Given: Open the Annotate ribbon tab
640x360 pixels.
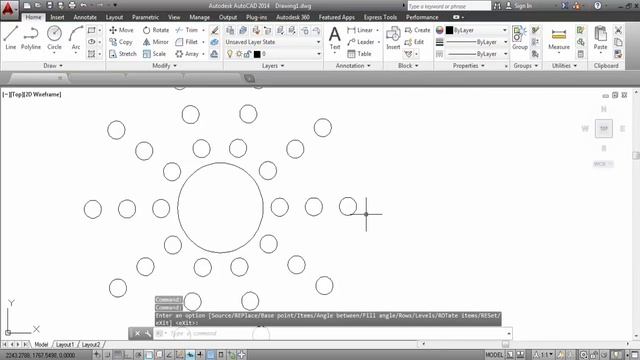Looking at the screenshot, I should (x=85, y=17).
